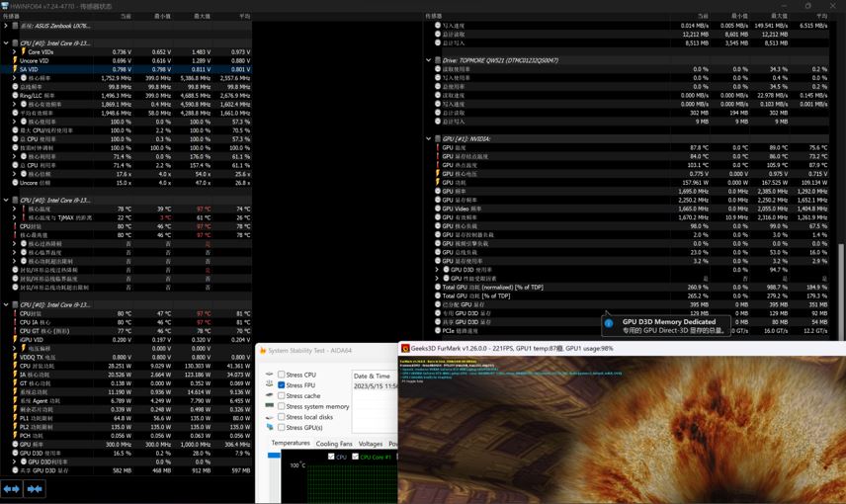Image resolution: width=846 pixels, height=504 pixels.
Task: Click the shrink columns inward-arrows button in HWiNFO
Action: point(35,489)
